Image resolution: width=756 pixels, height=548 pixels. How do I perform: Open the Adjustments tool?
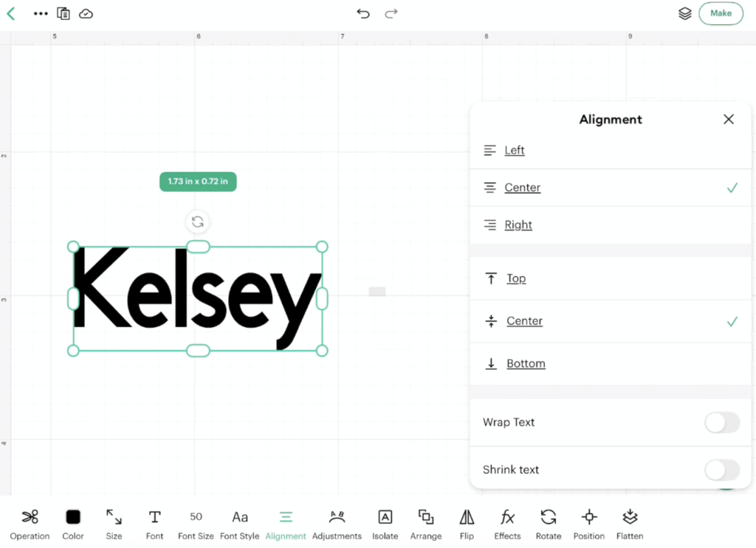tap(337, 524)
